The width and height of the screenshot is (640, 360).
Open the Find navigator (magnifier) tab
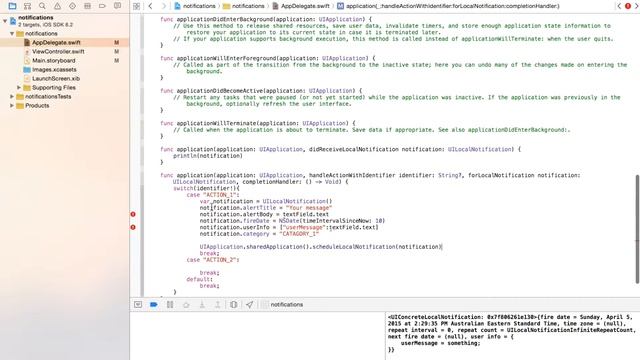(42, 6)
